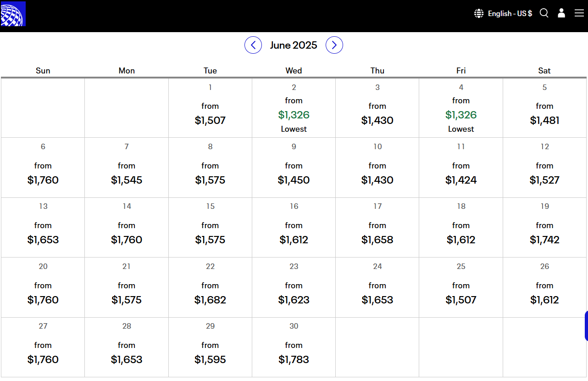Open the user account profile icon
The image size is (588, 381).
pyautogui.click(x=561, y=13)
